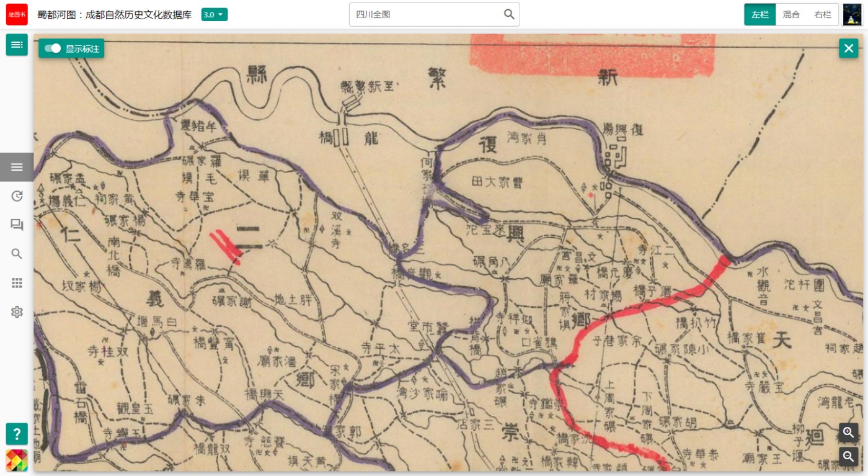Switch to the 左栏 layout tab
The image size is (868, 476).
tap(760, 14)
